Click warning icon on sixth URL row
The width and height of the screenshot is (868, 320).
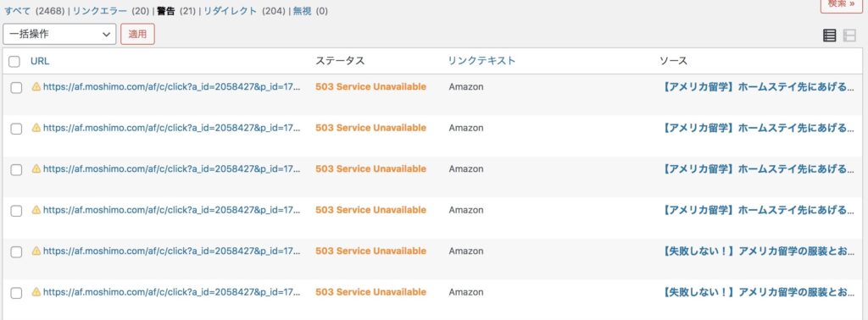click(36, 292)
